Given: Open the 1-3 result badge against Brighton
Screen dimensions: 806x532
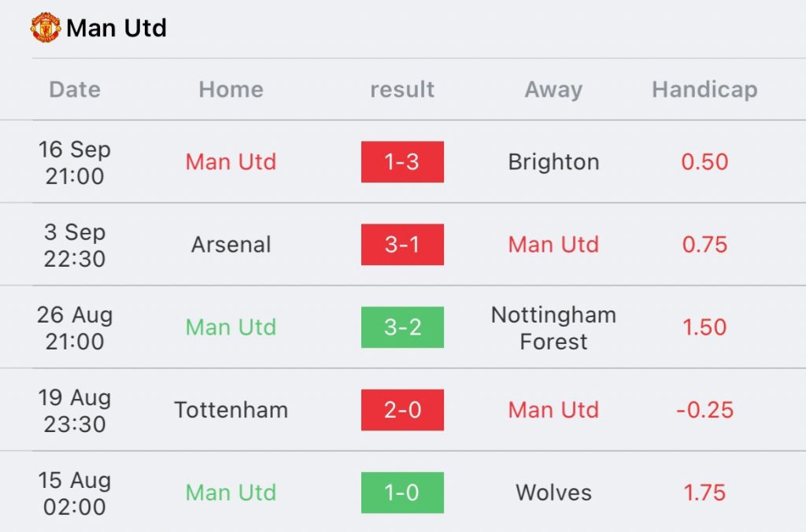Looking at the screenshot, I should tap(402, 162).
